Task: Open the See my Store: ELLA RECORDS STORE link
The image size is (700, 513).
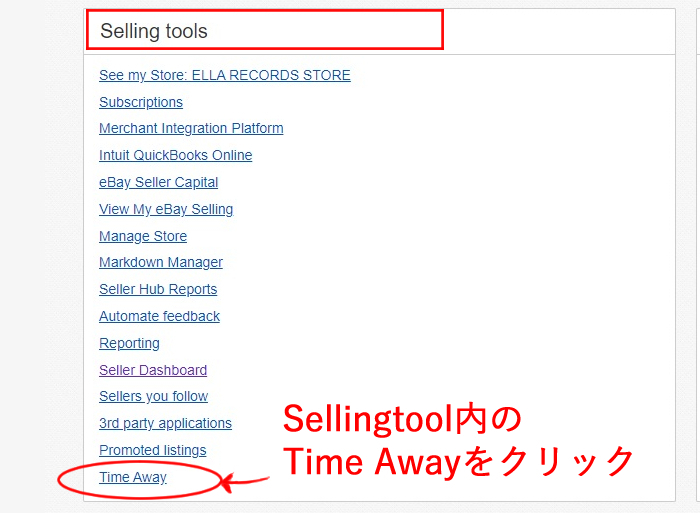Action: pyautogui.click(x=225, y=75)
